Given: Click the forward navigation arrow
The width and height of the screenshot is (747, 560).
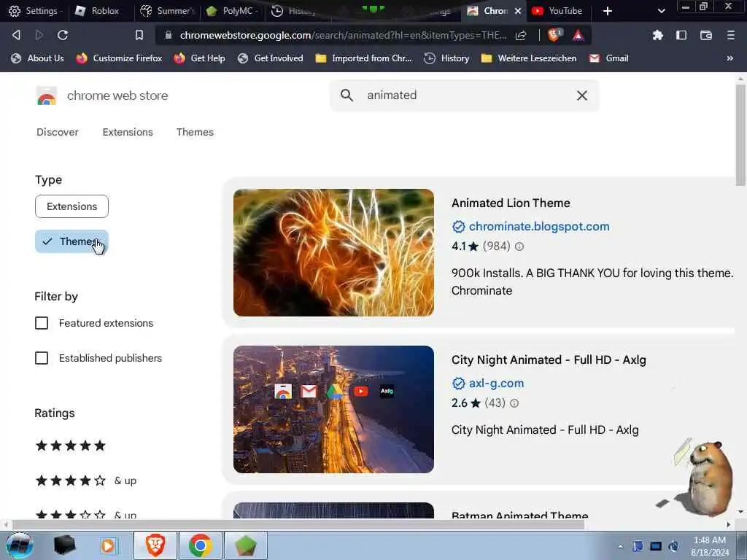Looking at the screenshot, I should point(39,35).
